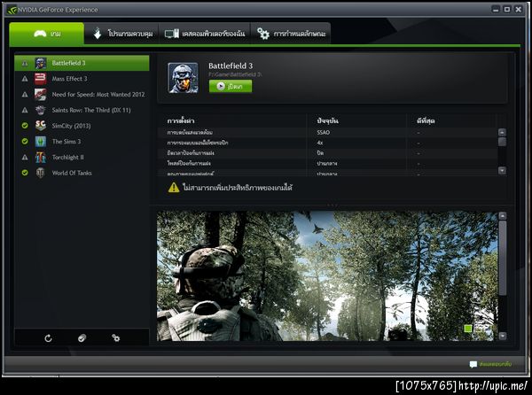Close the GeForce Experience window
Image resolution: width=532 pixels, height=395 pixels.
pos(518,10)
